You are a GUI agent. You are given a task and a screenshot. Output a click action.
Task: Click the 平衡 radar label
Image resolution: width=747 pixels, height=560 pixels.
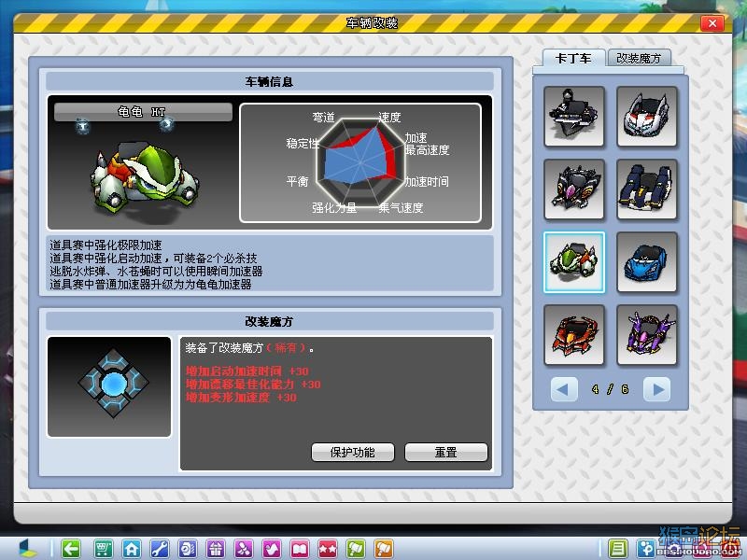click(x=297, y=181)
